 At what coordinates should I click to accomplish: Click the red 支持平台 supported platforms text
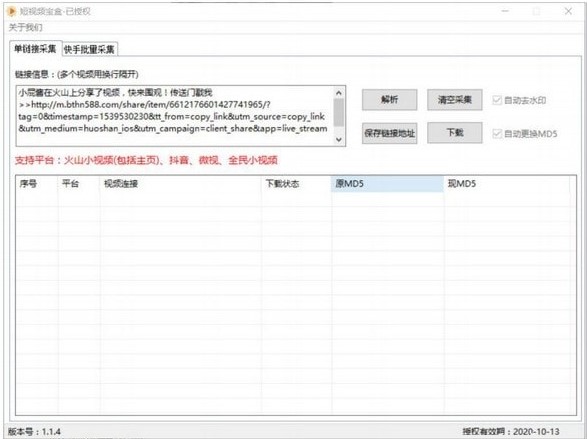(x=146, y=161)
